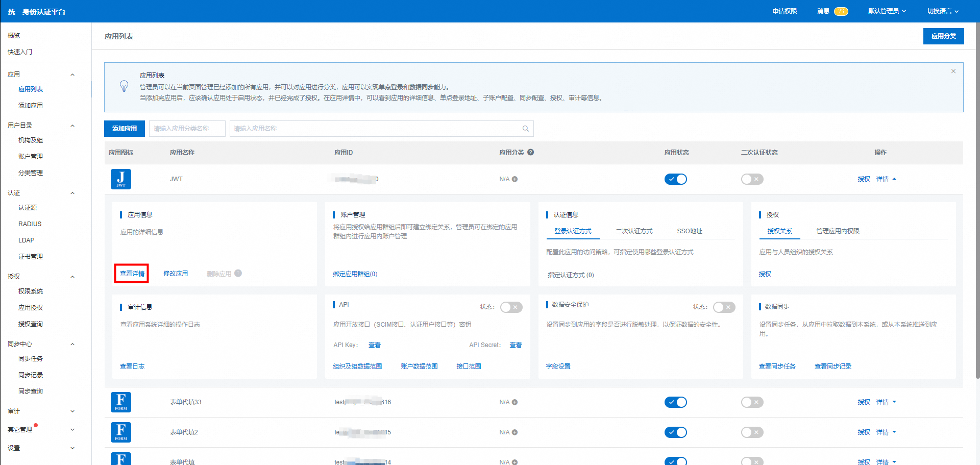The height and width of the screenshot is (465, 980).
Task: Click the 添加应用 button
Action: pos(125,129)
